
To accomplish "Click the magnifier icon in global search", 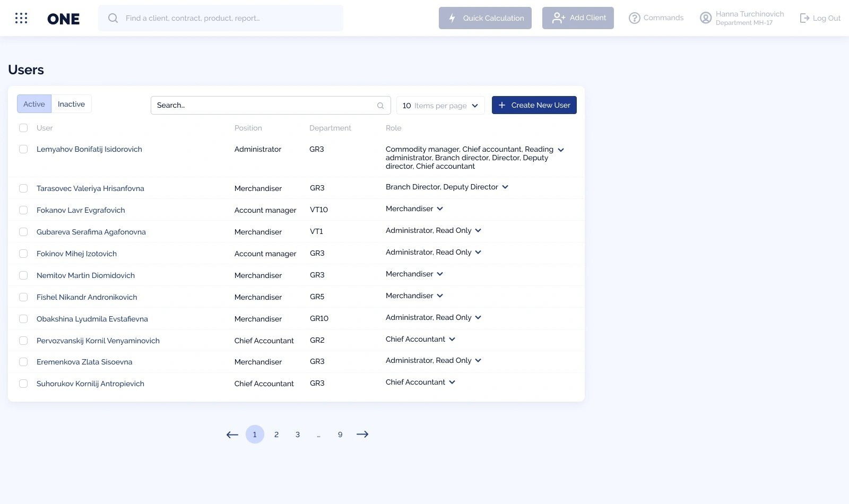I will pyautogui.click(x=113, y=18).
